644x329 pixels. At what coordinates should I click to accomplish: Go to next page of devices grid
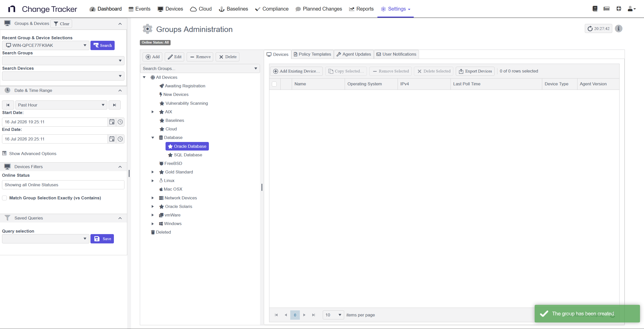pos(304,315)
